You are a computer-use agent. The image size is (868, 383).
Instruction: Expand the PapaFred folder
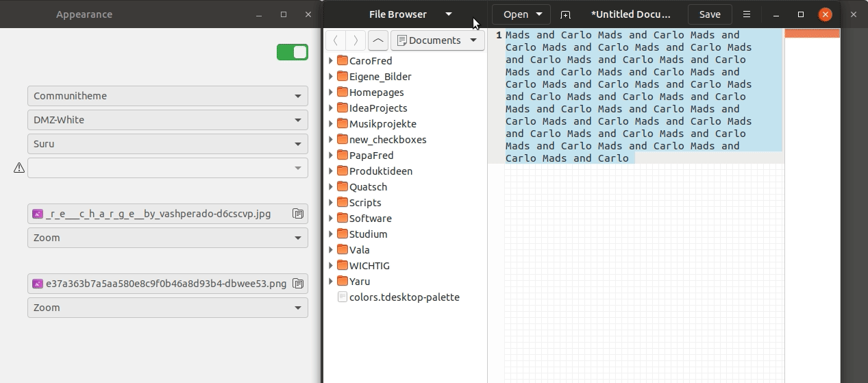coord(331,155)
